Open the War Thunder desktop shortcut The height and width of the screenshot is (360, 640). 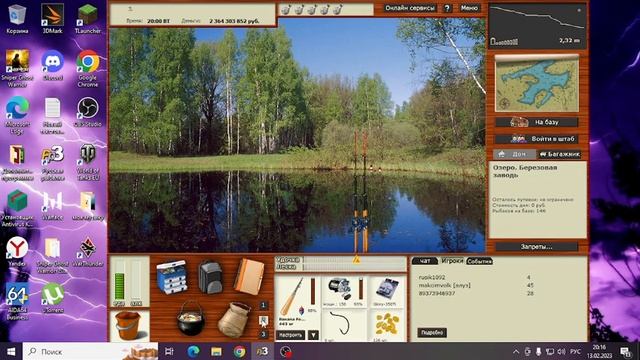88,251
